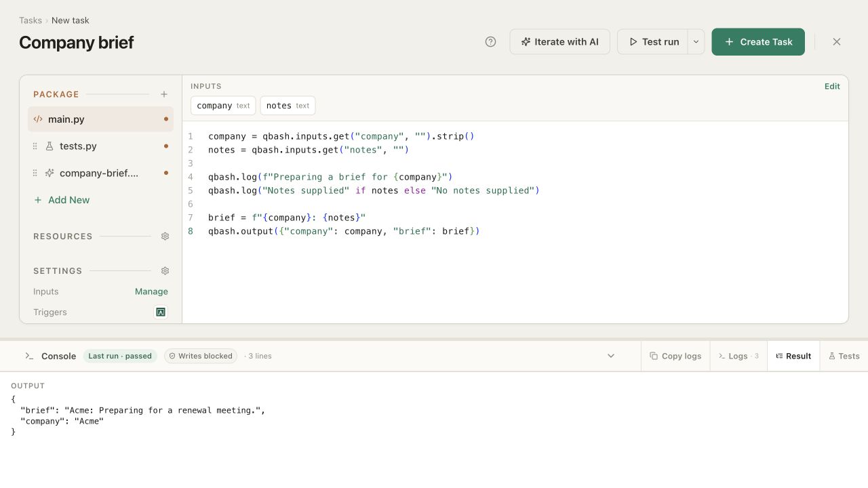Image resolution: width=868 pixels, height=488 pixels.
Task: Add a package file with the plus icon
Action: coord(164,94)
